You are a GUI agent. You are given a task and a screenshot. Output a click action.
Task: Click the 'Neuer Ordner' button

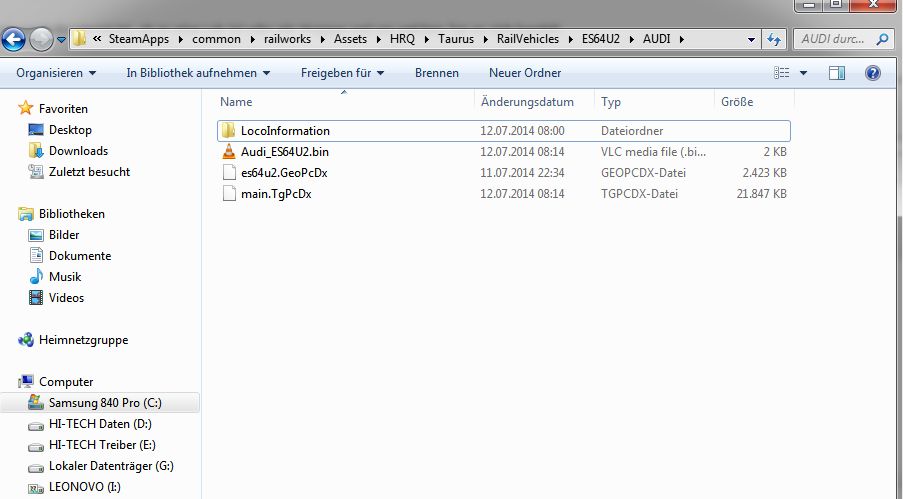[x=525, y=73]
